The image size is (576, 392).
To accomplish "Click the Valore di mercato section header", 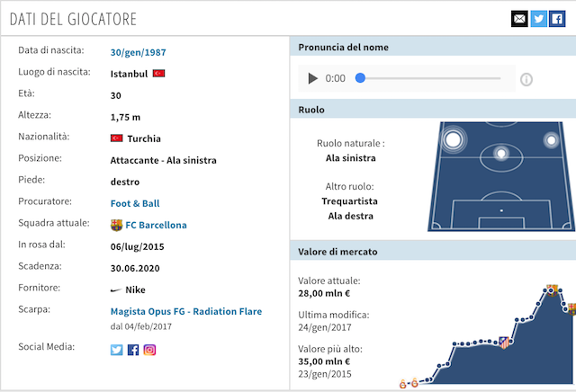I will click(433, 251).
